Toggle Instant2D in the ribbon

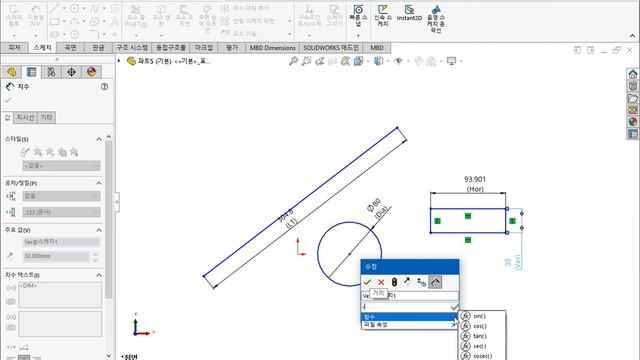coord(409,13)
